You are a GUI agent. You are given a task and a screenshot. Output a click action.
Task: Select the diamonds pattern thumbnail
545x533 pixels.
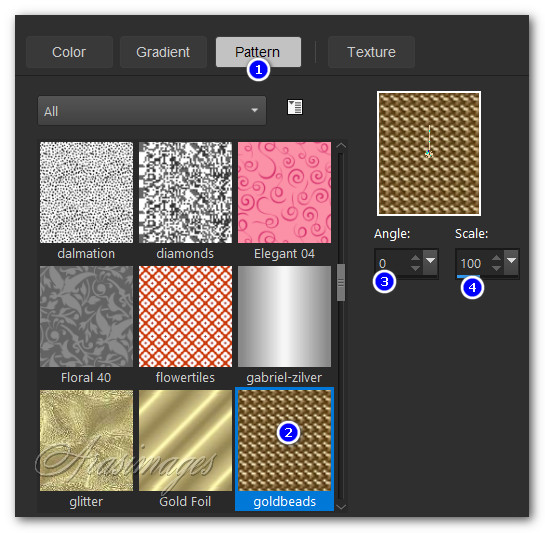pyautogui.click(x=185, y=192)
